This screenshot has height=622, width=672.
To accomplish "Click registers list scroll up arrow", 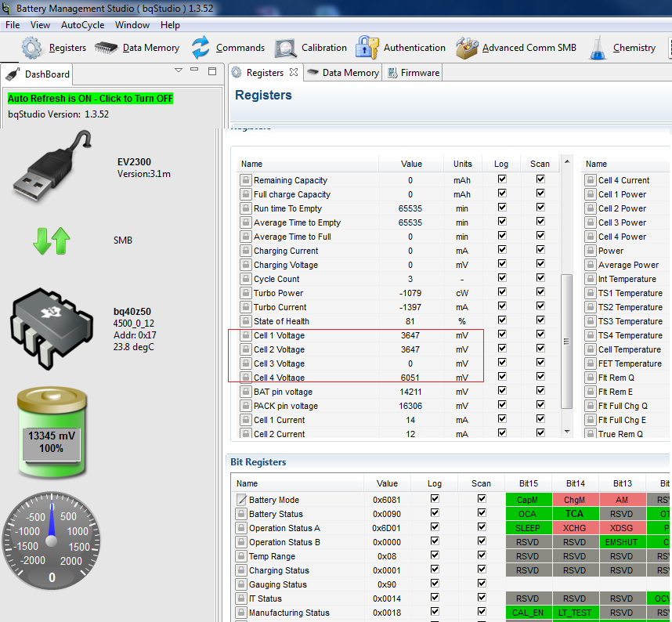I will [x=567, y=161].
